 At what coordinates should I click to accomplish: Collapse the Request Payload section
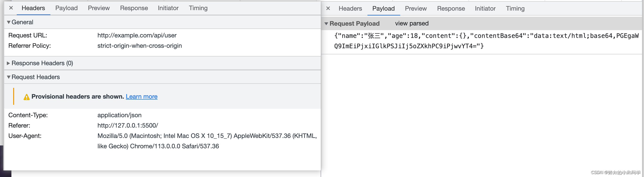pos(326,24)
